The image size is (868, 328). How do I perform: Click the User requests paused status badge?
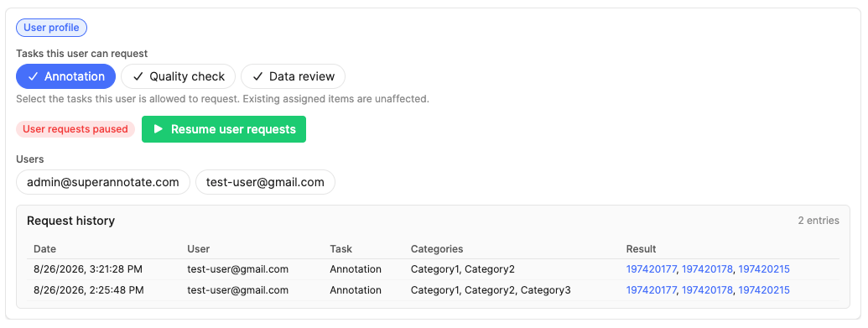click(75, 129)
